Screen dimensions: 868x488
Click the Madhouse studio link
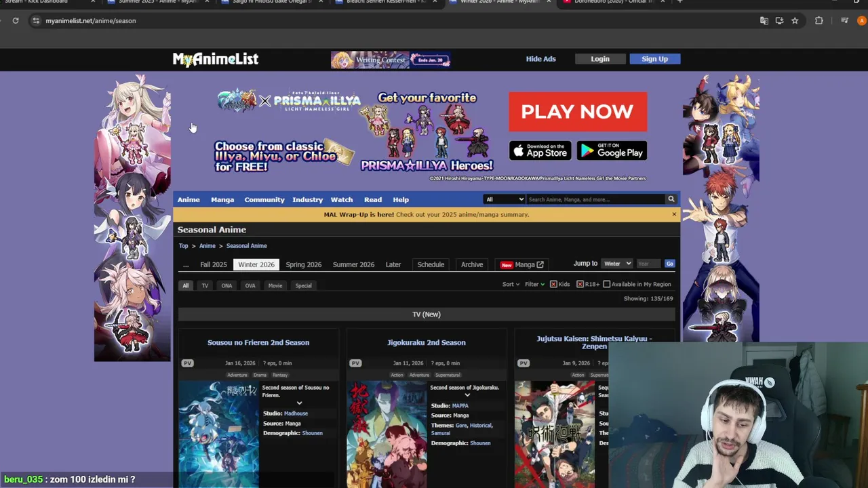click(x=296, y=413)
